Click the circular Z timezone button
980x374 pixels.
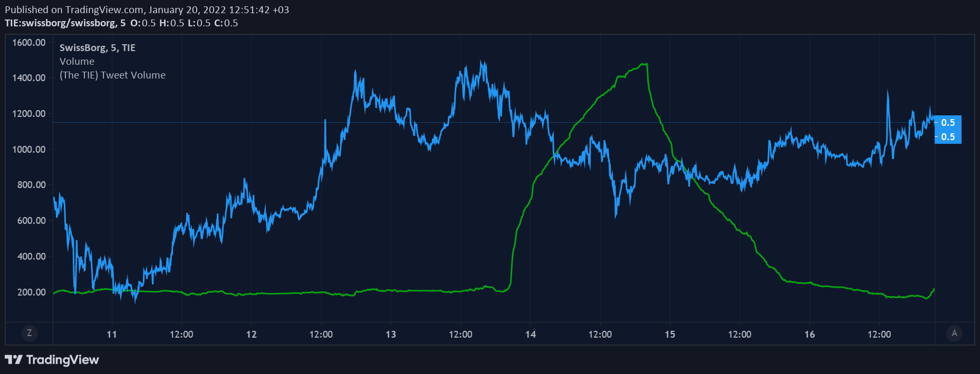pos(29,333)
